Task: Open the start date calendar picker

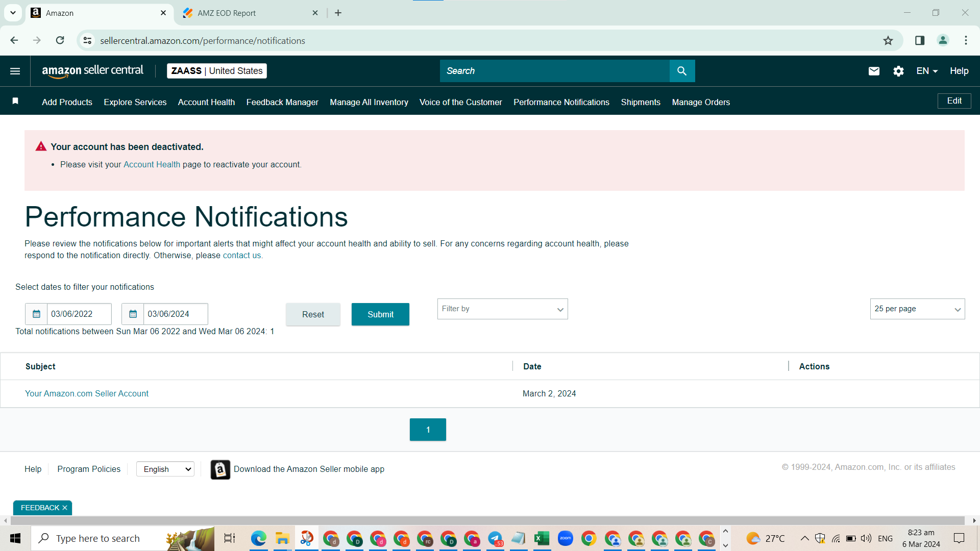Action: tap(36, 314)
